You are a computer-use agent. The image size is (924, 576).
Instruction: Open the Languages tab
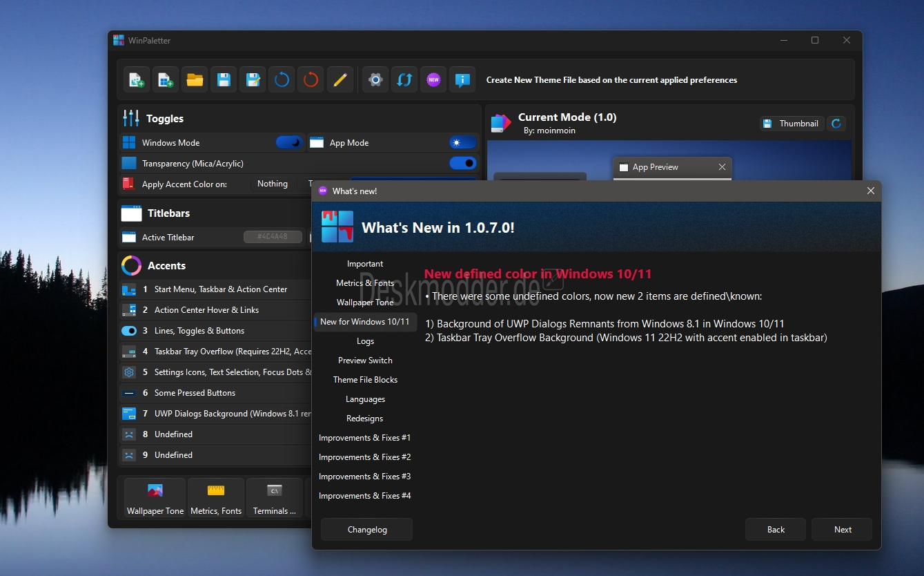[365, 399]
